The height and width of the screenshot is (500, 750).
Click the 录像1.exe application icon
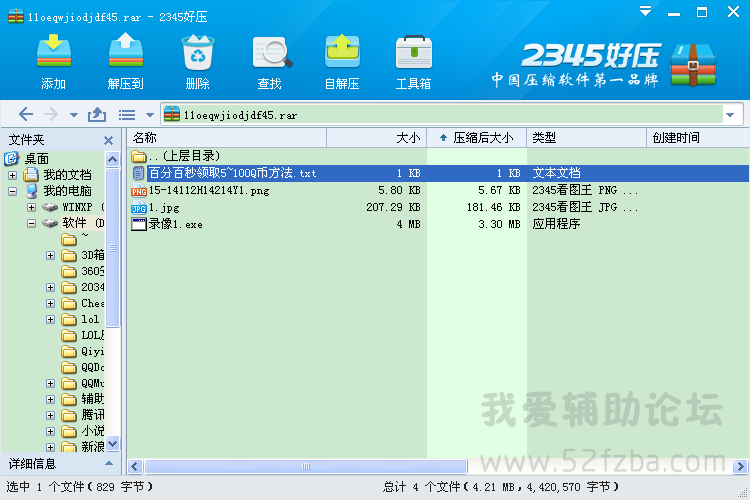pyautogui.click(x=139, y=224)
